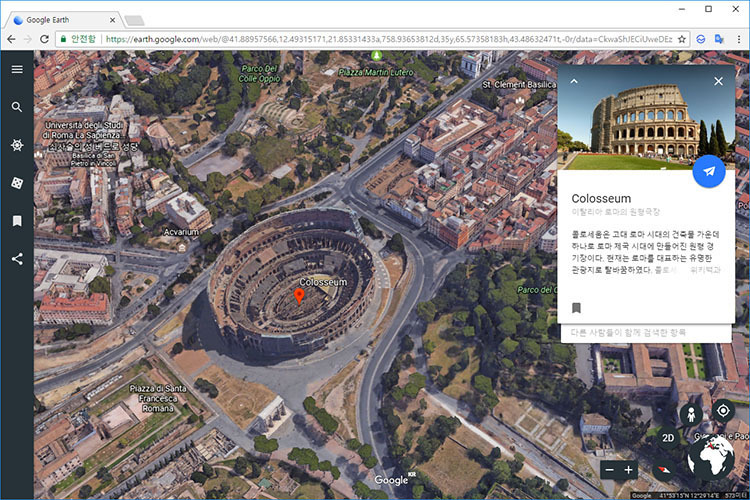Click the Colosseum title in info card
The image size is (750, 500).
point(601,199)
